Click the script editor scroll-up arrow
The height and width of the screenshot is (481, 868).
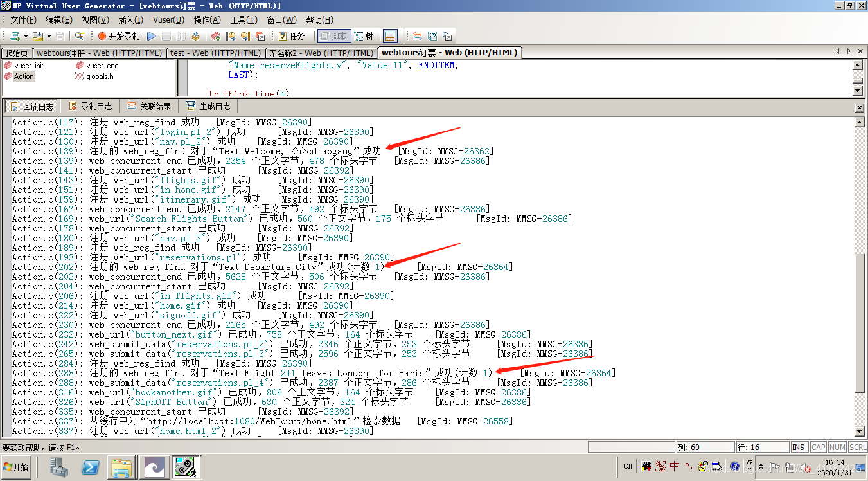coord(857,65)
